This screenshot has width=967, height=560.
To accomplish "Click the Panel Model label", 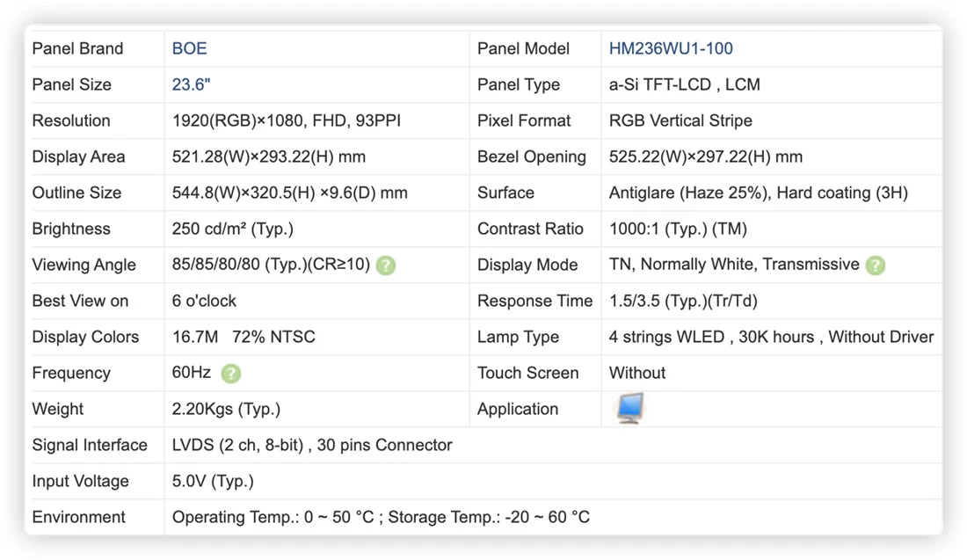I will pos(523,48).
